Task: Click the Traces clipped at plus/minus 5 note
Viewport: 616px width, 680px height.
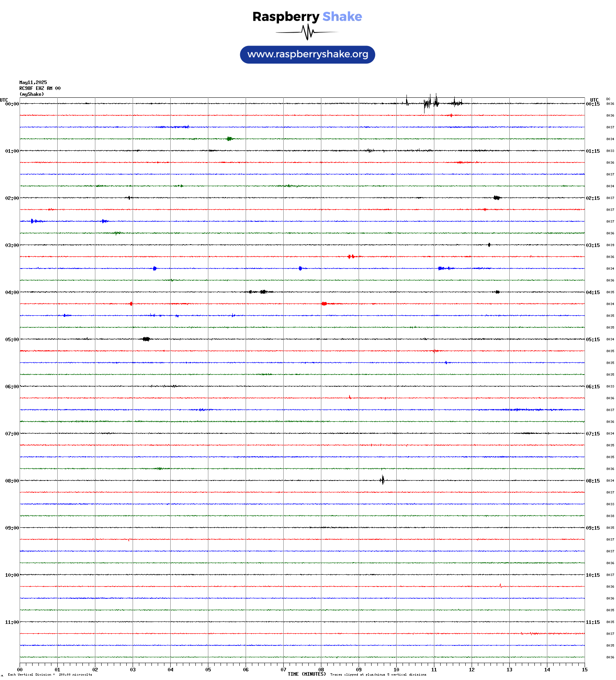Action: (x=378, y=675)
